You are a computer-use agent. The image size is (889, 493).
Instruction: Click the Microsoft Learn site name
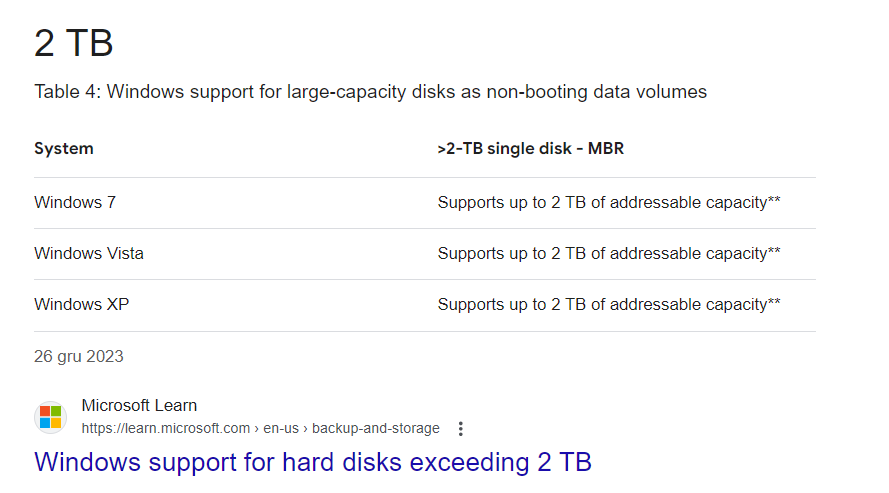(139, 406)
